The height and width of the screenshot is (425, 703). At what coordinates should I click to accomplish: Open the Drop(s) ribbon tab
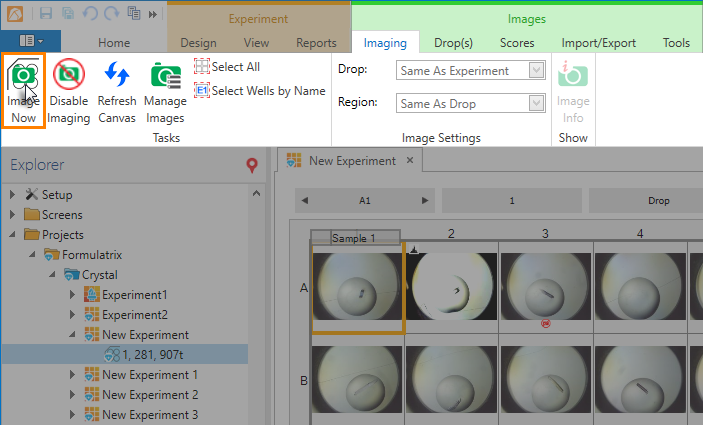pyautogui.click(x=453, y=43)
